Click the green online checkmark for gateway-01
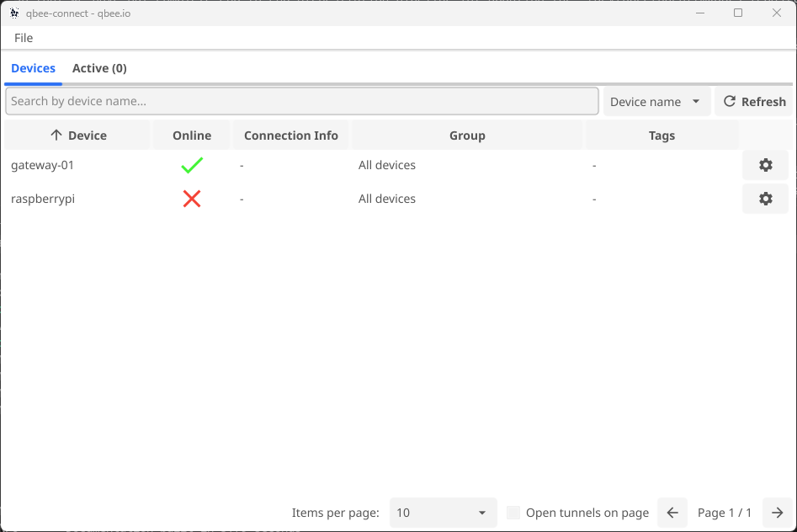 pos(191,165)
